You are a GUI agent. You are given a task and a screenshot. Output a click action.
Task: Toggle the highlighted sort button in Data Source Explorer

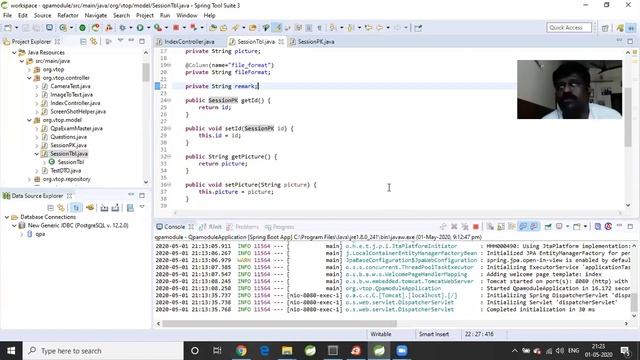[x=76, y=208]
